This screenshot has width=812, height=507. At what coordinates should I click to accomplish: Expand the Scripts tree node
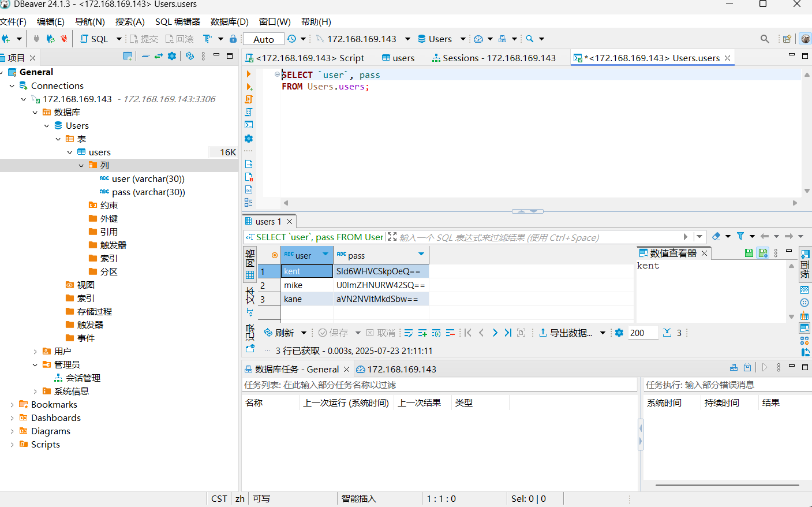point(12,445)
